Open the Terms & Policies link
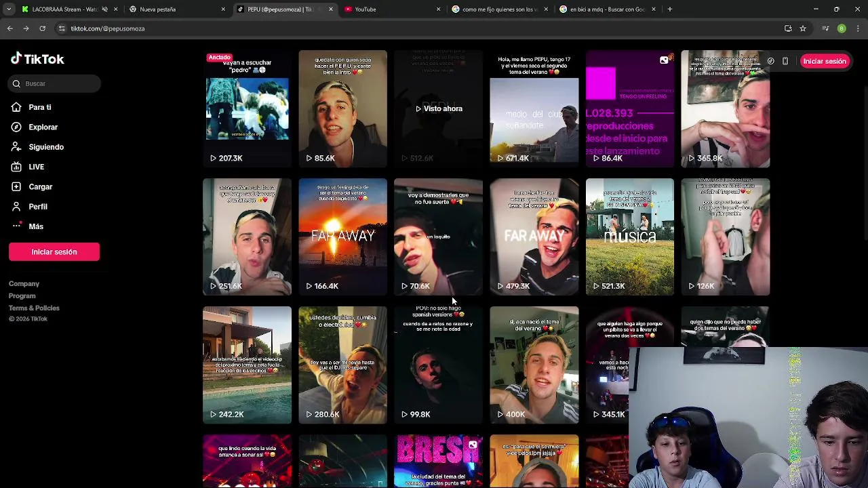Image resolution: width=868 pixels, height=488 pixels. tap(34, 308)
